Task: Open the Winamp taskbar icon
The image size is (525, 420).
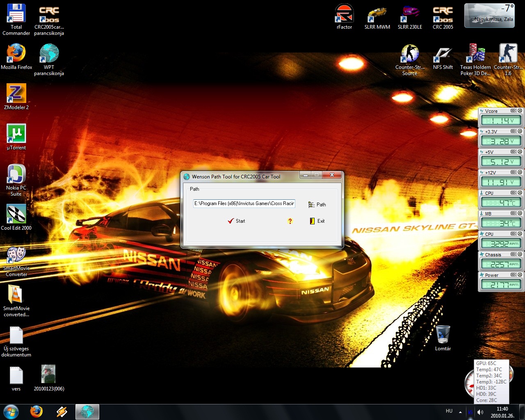Action: point(62,412)
